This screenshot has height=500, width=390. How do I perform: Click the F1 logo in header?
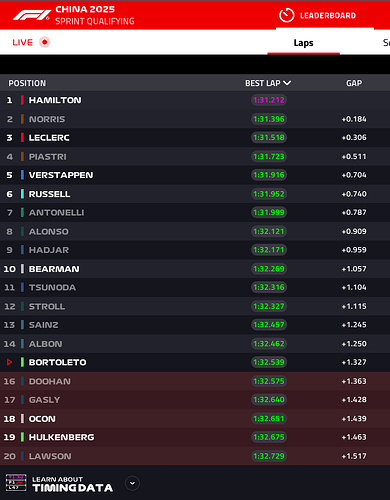point(32,15)
